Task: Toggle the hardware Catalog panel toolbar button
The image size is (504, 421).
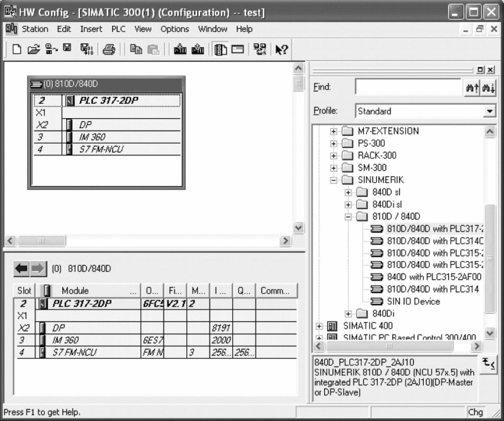Action: click(x=220, y=50)
